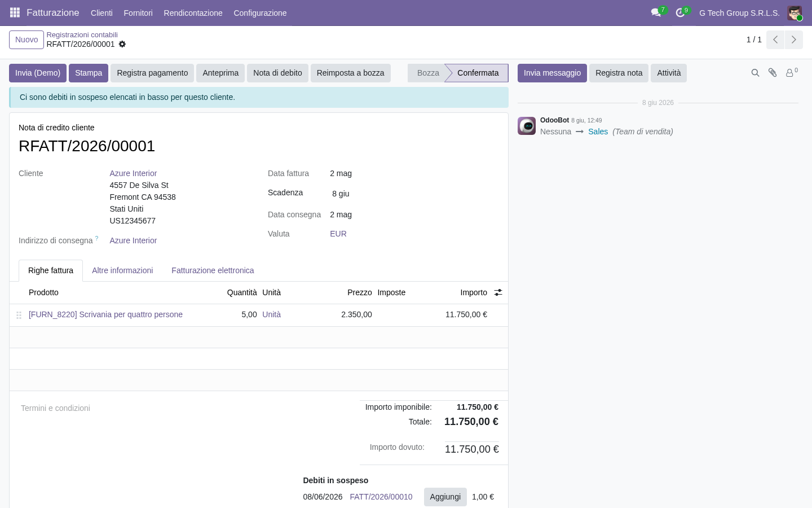Click Reimposta a bozza button
The image size is (812, 508).
(x=351, y=73)
